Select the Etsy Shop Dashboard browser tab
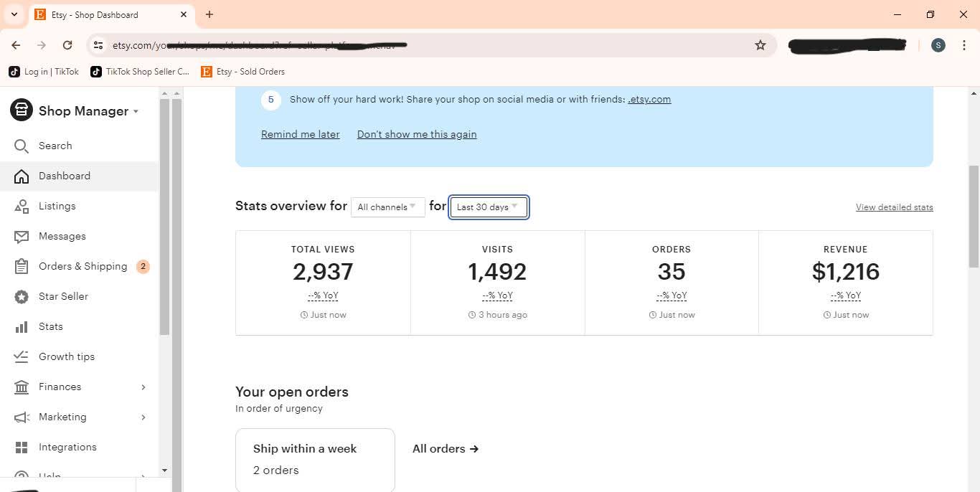Image resolution: width=980 pixels, height=492 pixels. coord(106,14)
